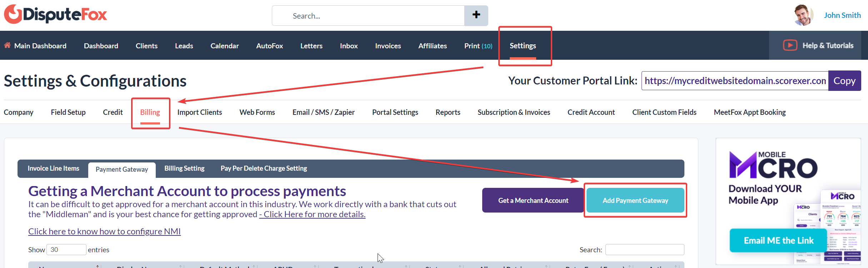
Task: Open the configure NMI instructions link
Action: click(104, 231)
